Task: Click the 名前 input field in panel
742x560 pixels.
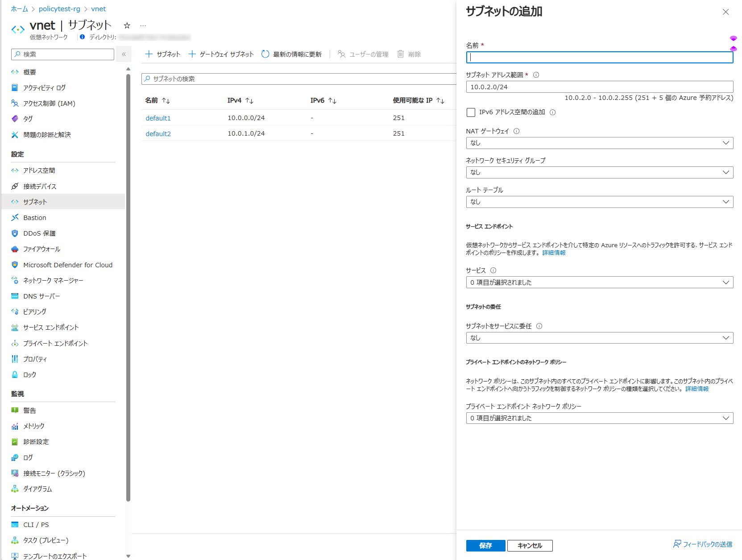Action: 600,57
